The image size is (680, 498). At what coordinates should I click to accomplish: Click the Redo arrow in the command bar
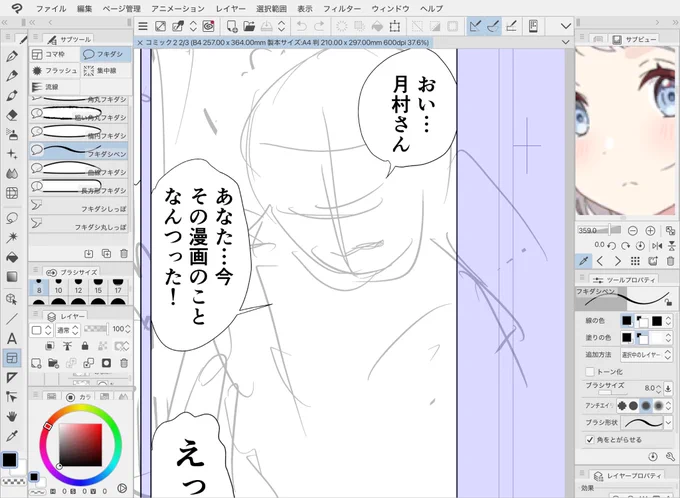(x=319, y=26)
